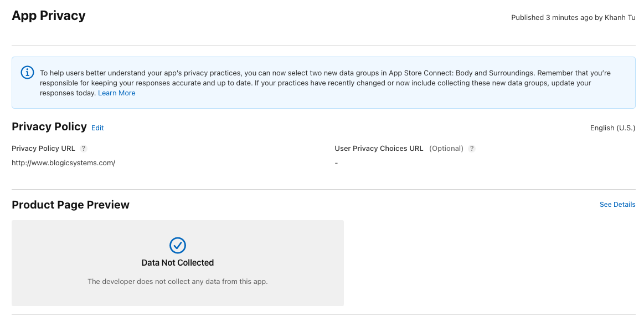The image size is (644, 320).
Task: Visit the blogicsystems.com privacy policy URL
Action: [63, 162]
